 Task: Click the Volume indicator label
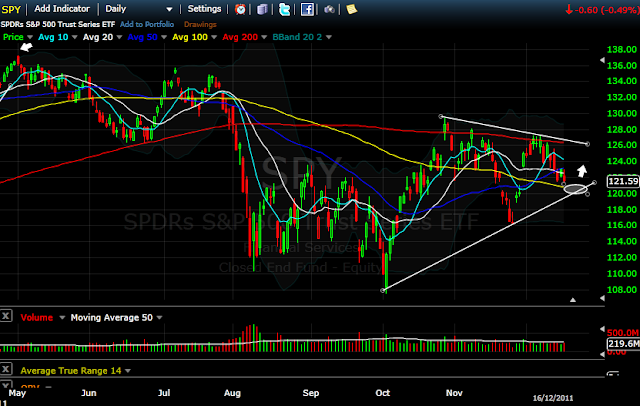(x=37, y=317)
